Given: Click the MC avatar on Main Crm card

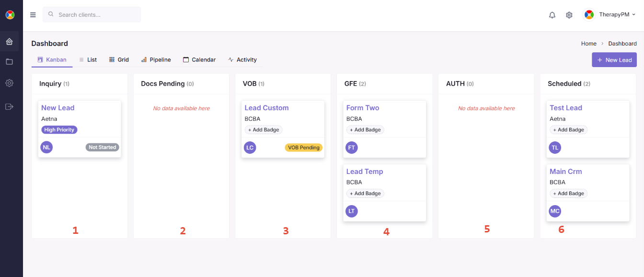Looking at the screenshot, I should click(x=555, y=211).
